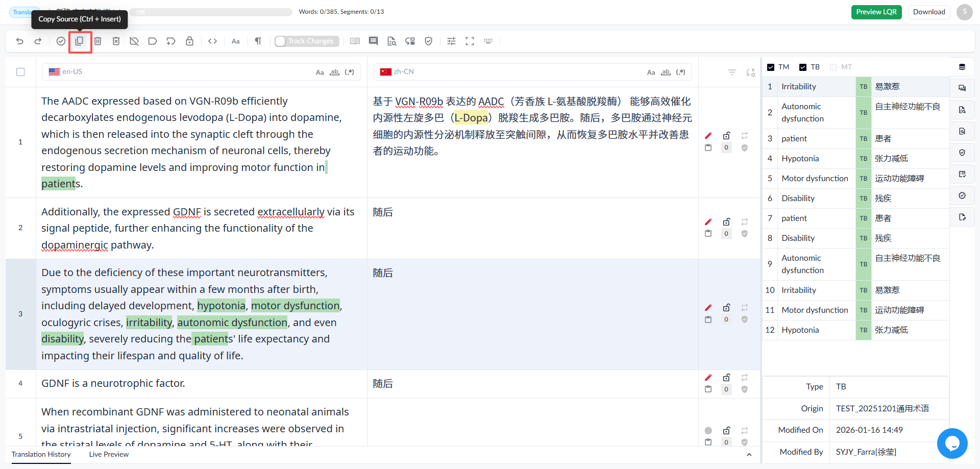The width and height of the screenshot is (980, 469).
Task: Click the Download button
Action: [929, 12]
